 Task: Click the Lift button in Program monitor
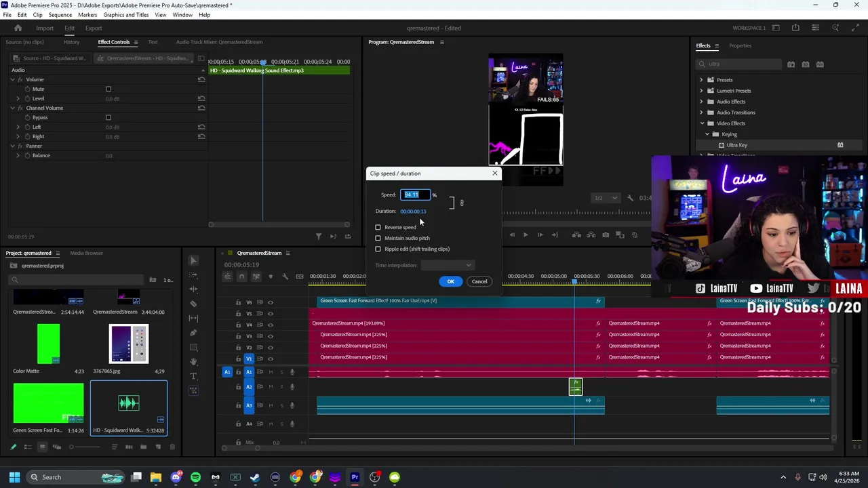[576, 235]
